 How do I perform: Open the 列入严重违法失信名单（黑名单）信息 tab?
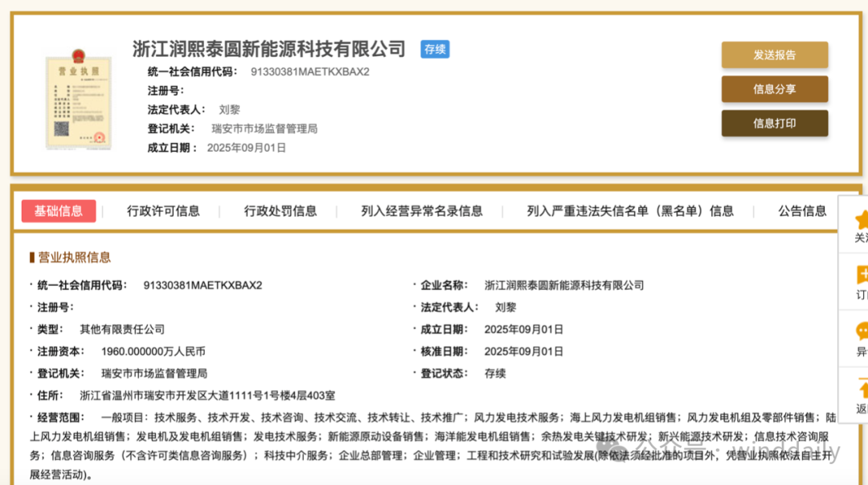630,211
